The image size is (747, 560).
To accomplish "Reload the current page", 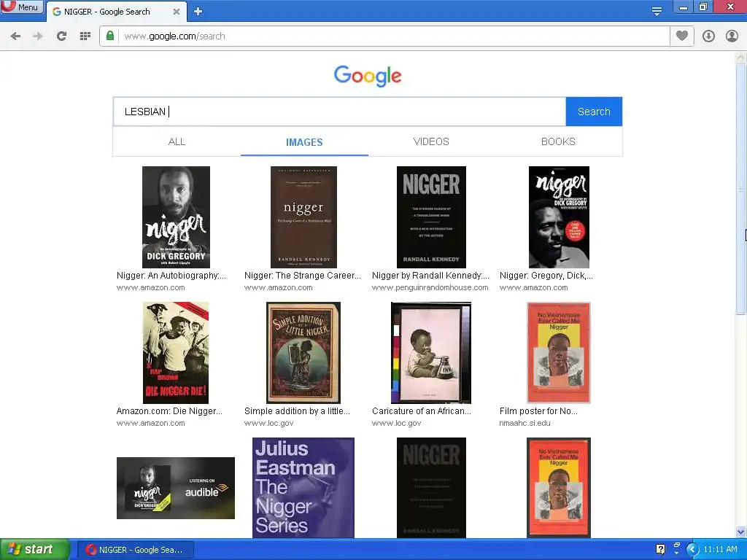I will pos(61,36).
